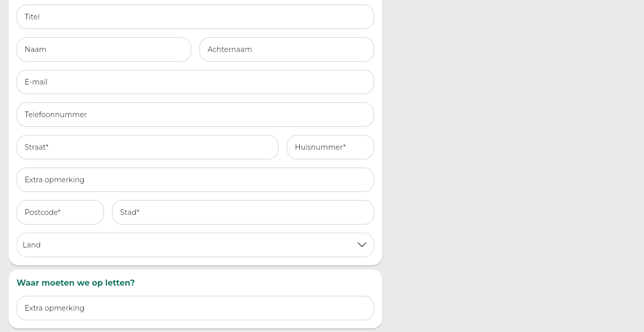The image size is (644, 332).
Task: Click the Extra opmerking field below Straat
Action: pos(195,180)
